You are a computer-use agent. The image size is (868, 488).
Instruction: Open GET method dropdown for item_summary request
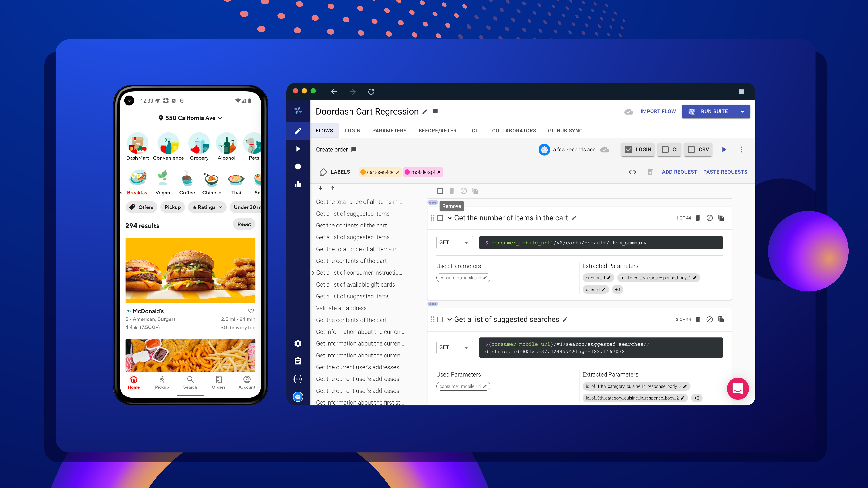coord(454,242)
